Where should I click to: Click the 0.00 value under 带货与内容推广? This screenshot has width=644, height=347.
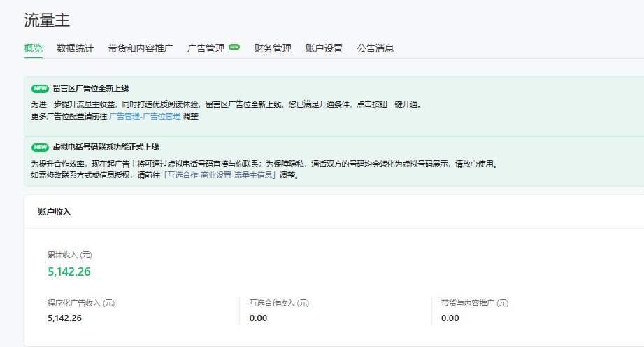click(450, 318)
